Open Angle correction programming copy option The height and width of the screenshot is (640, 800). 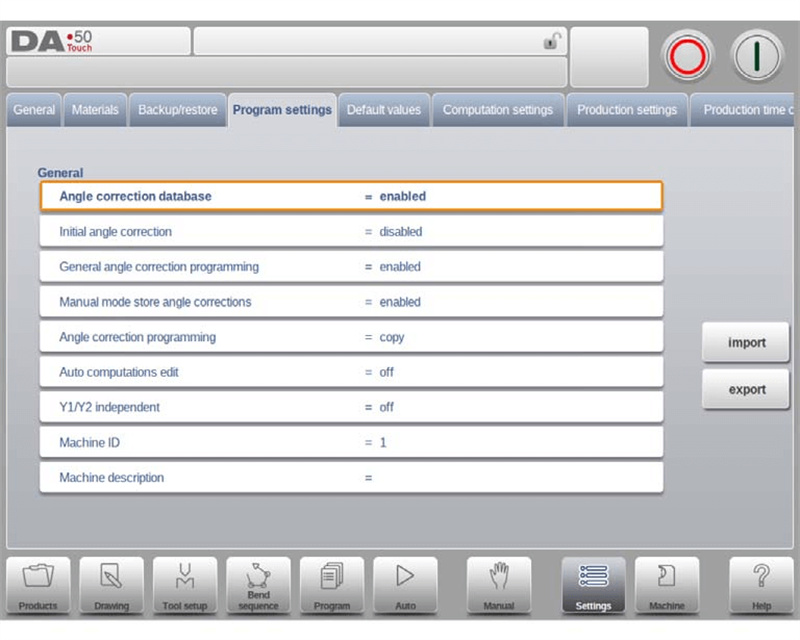click(x=352, y=337)
